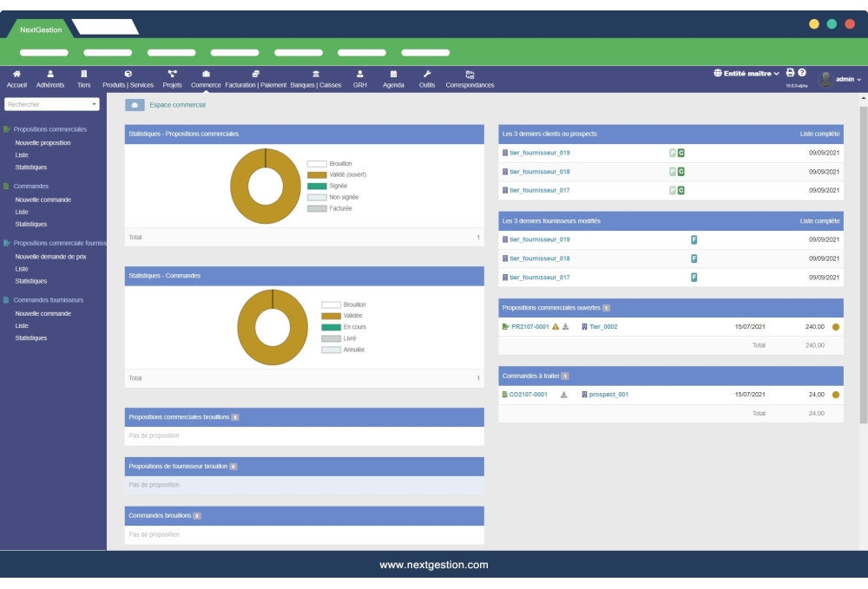Screen dimensions: 868x589
Task: Open tier_fournisseur_019 in latest clients list
Action: (x=539, y=153)
